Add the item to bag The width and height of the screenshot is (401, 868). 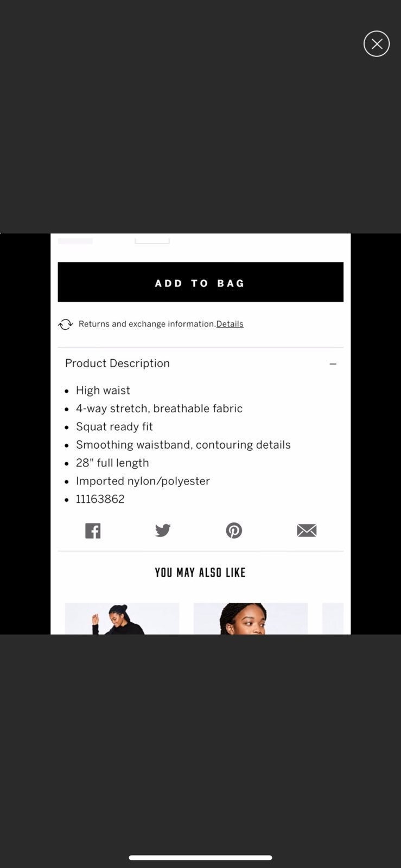tap(201, 282)
